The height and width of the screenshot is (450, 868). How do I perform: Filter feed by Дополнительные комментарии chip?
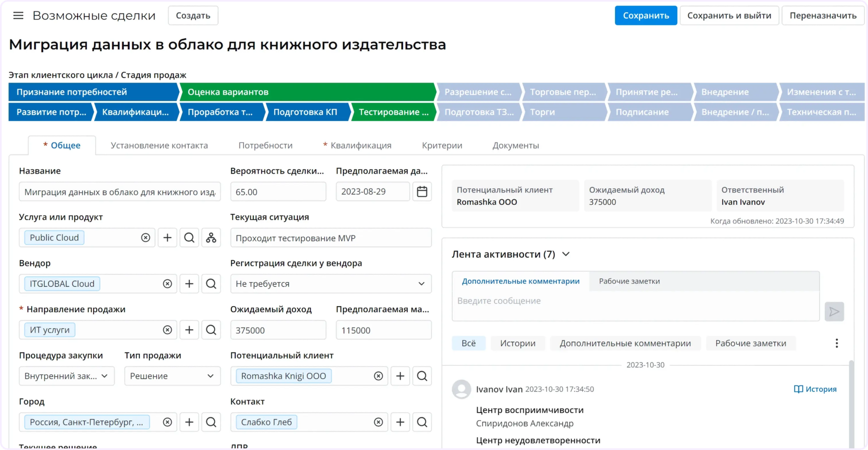pyautogui.click(x=625, y=343)
